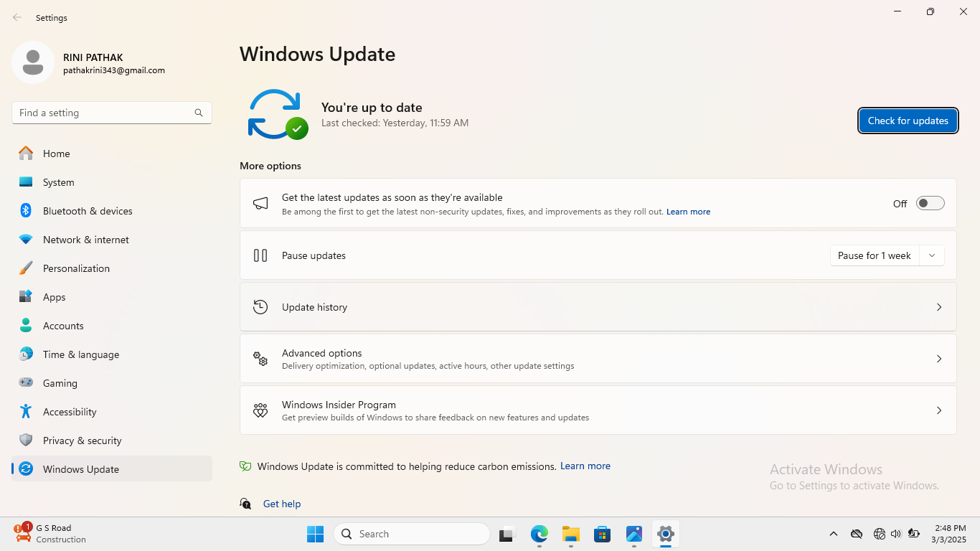Open the Pause for 1 week dropdown arrow
The height and width of the screenshot is (551, 980).
click(x=932, y=255)
